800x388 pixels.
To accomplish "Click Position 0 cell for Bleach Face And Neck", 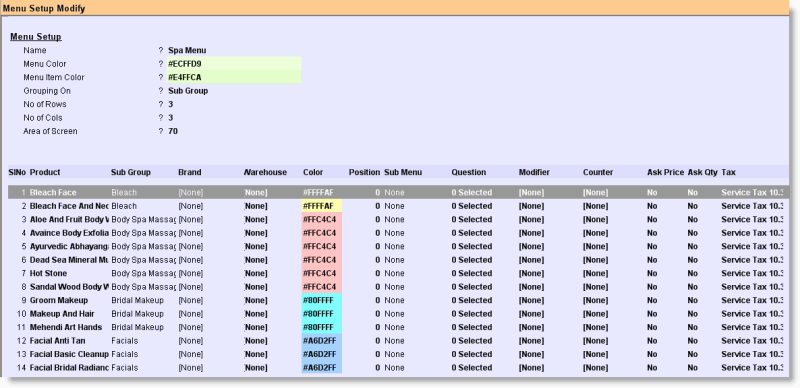I will 378,206.
